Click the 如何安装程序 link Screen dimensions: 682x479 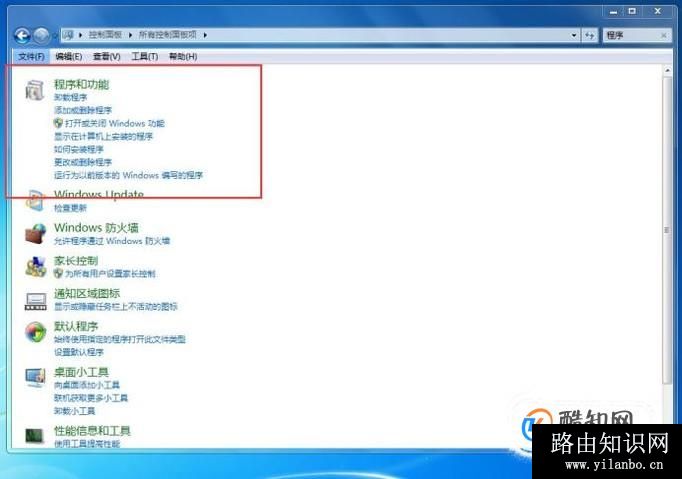point(79,149)
